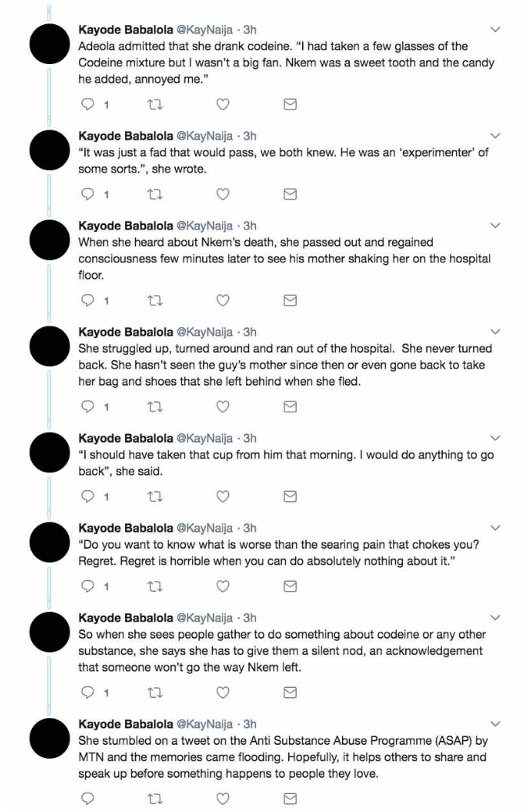Expand more options on 'Regret is horrible' tweet
This screenshot has width=531, height=812.
[495, 529]
